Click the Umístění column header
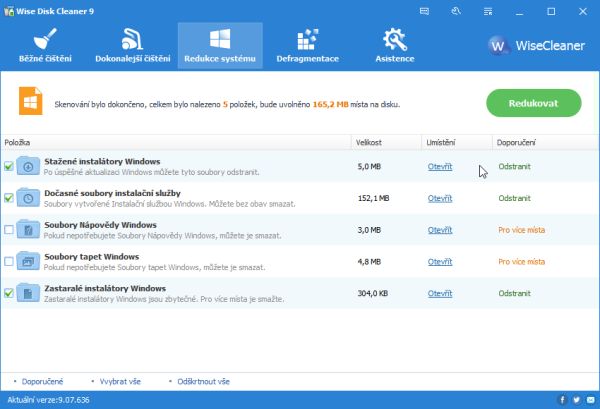 point(457,142)
